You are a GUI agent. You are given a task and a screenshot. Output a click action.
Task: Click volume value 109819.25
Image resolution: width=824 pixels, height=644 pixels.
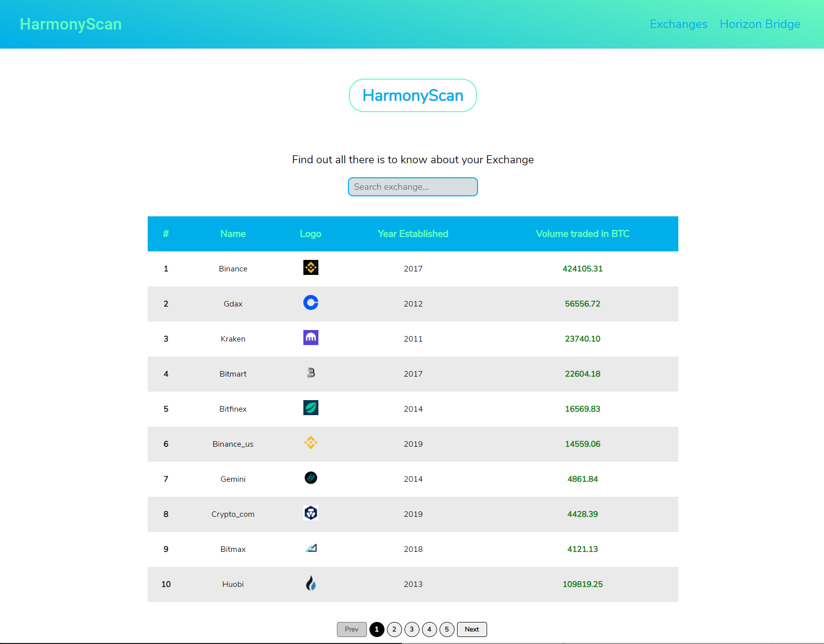pyautogui.click(x=583, y=584)
